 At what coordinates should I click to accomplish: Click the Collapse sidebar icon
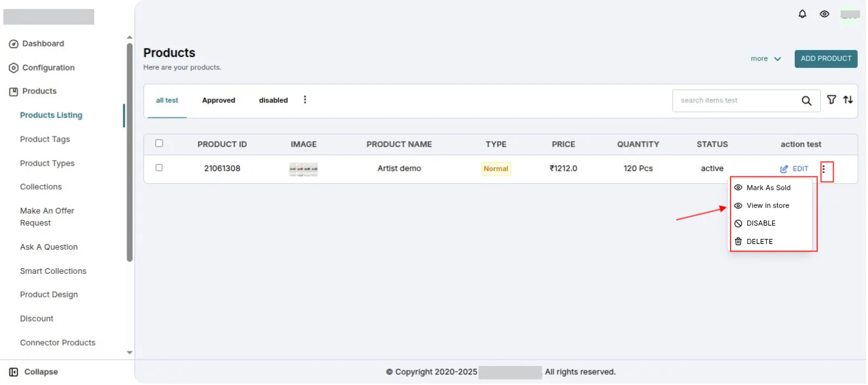13,372
